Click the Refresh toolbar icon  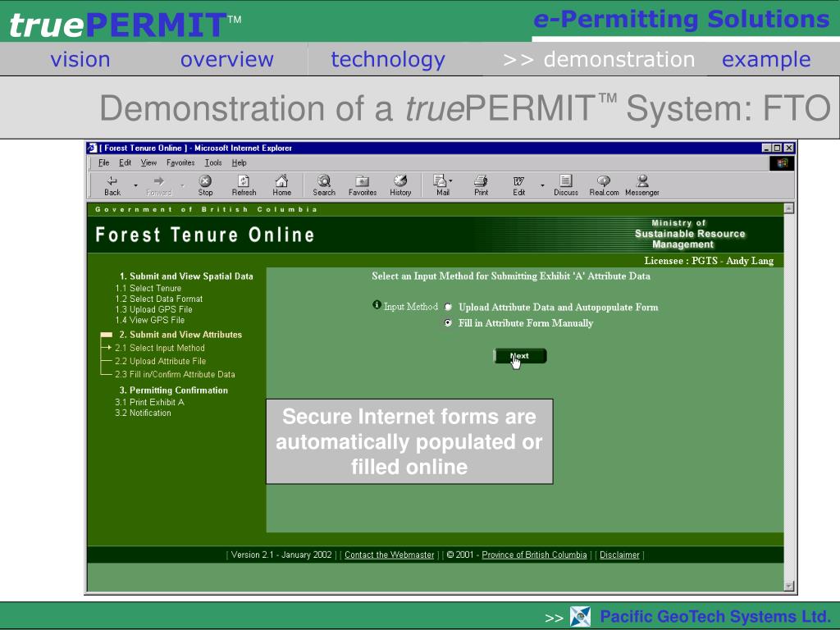[244, 185]
